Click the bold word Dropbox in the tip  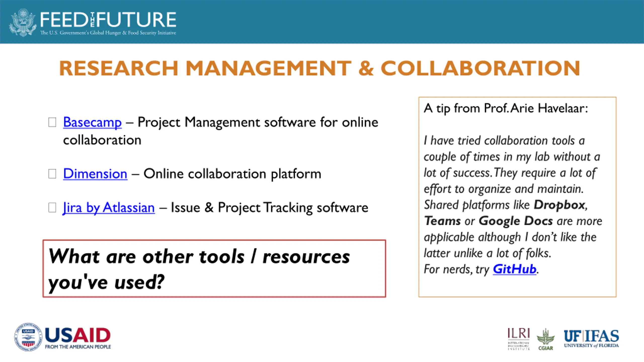(x=559, y=205)
